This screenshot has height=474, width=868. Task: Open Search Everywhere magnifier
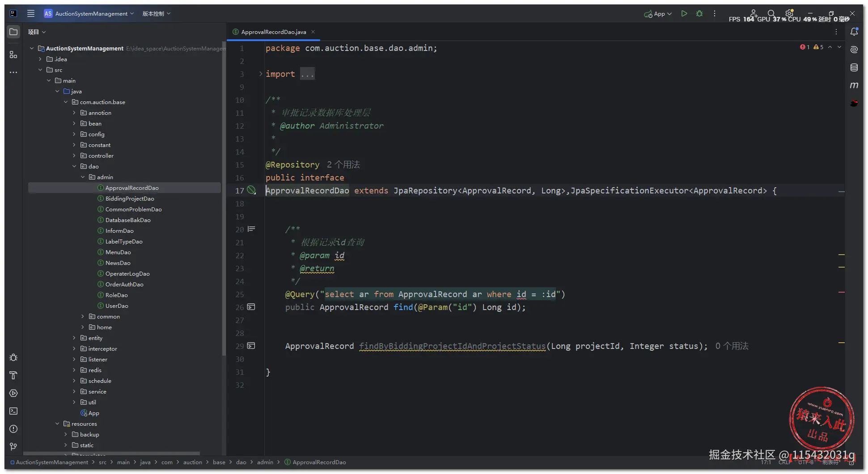point(771,13)
